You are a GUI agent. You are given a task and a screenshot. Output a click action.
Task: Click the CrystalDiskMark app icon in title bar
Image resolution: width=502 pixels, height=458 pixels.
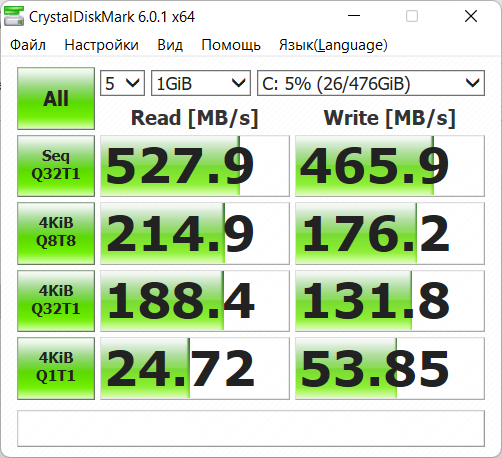tap(14, 16)
